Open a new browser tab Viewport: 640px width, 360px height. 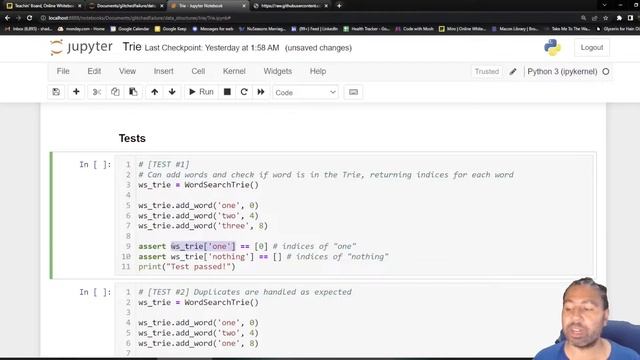(x=339, y=6)
